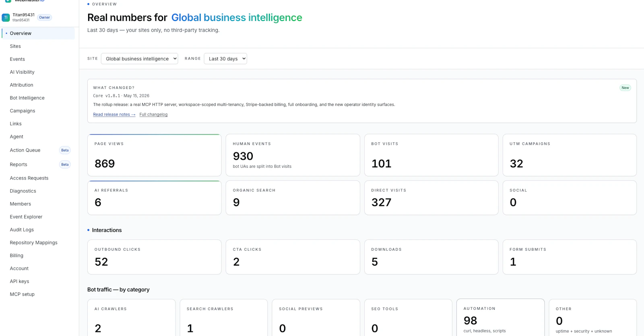Click the Read release notes link
This screenshot has height=336, width=644.
coord(114,114)
